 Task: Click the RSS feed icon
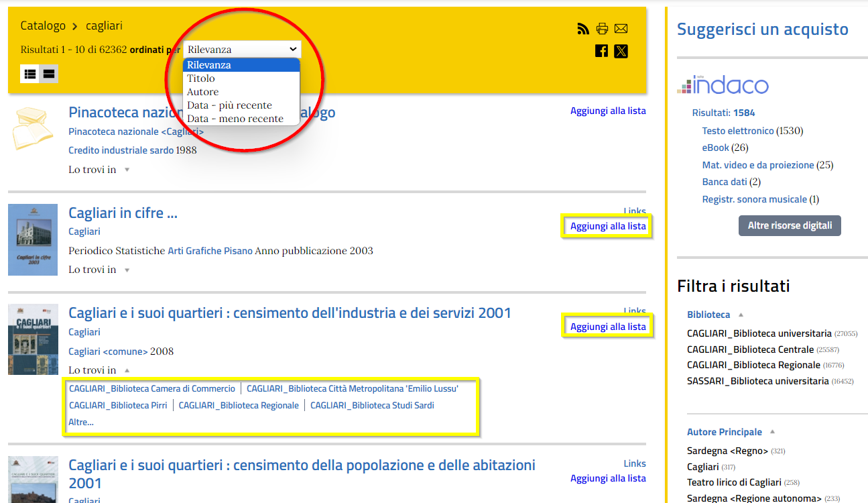(x=583, y=28)
